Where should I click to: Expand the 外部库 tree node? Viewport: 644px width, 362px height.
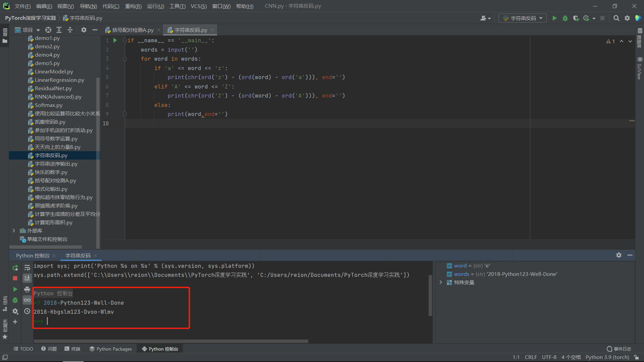[14, 231]
